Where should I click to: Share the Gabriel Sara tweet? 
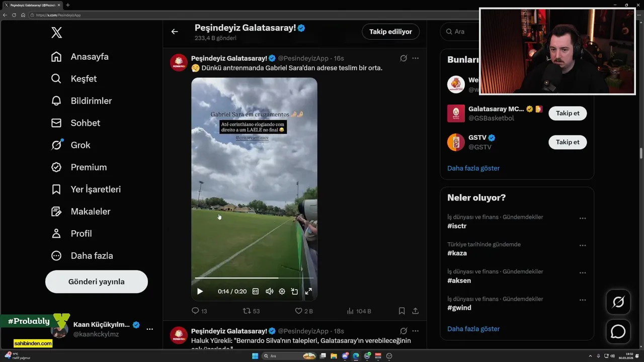[x=416, y=311]
